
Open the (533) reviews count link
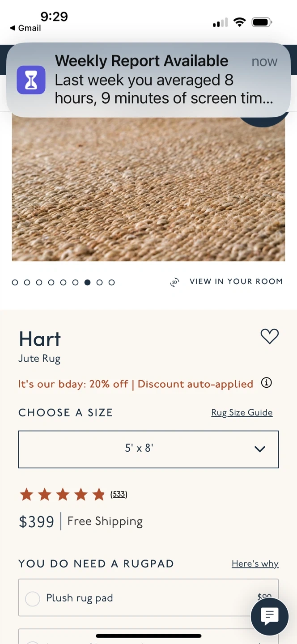coord(119,495)
